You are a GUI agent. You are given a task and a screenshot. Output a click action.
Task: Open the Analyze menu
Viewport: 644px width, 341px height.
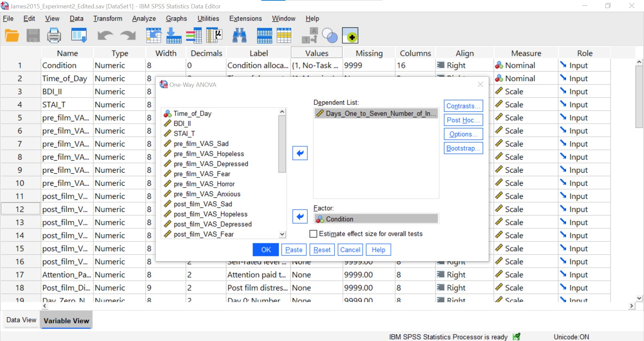point(144,18)
